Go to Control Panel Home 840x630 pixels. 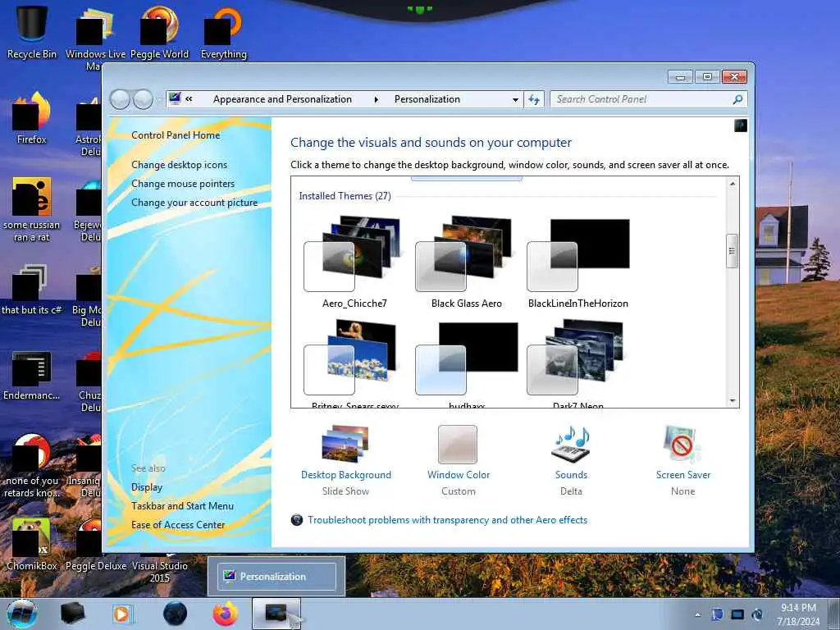click(176, 135)
